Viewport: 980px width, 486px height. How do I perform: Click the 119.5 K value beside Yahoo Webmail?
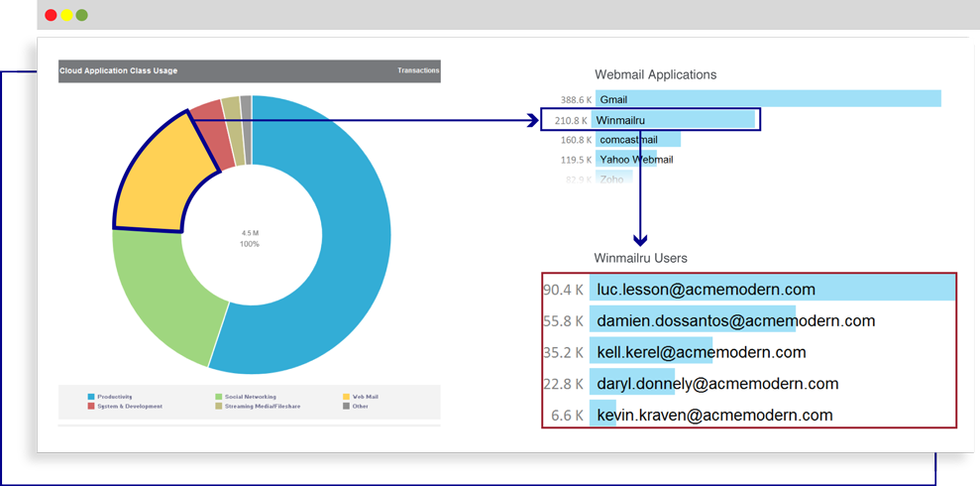(577, 160)
